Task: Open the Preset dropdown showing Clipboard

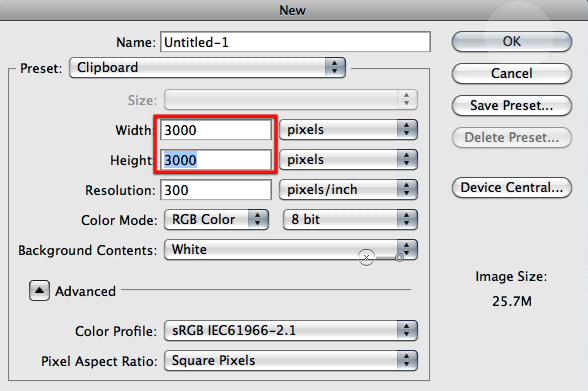Action: point(207,68)
